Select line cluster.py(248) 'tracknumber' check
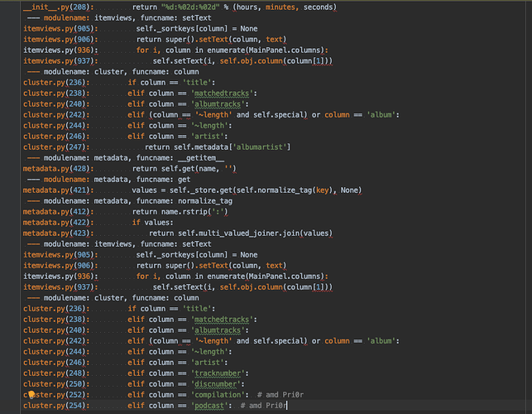The image size is (532, 414). click(136, 373)
